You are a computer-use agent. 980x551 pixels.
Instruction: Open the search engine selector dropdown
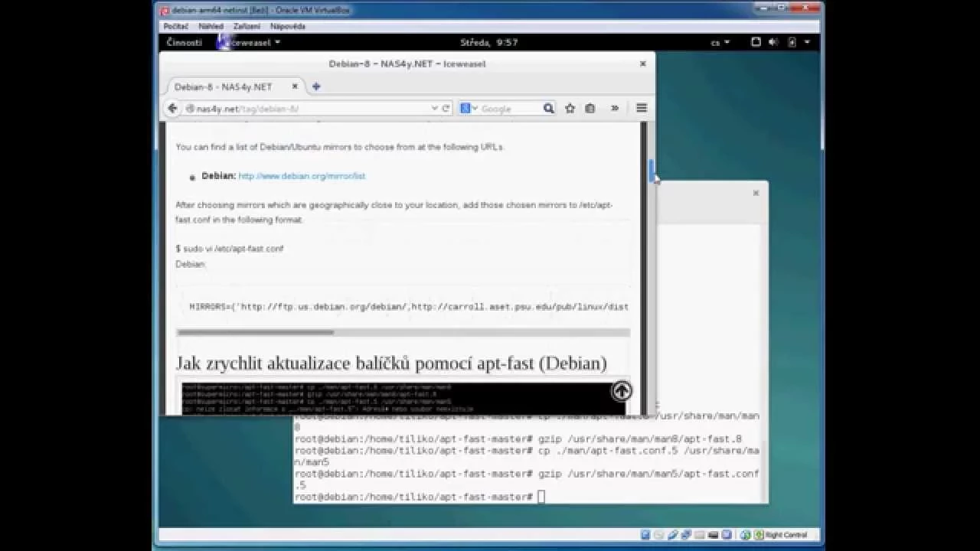(x=468, y=109)
